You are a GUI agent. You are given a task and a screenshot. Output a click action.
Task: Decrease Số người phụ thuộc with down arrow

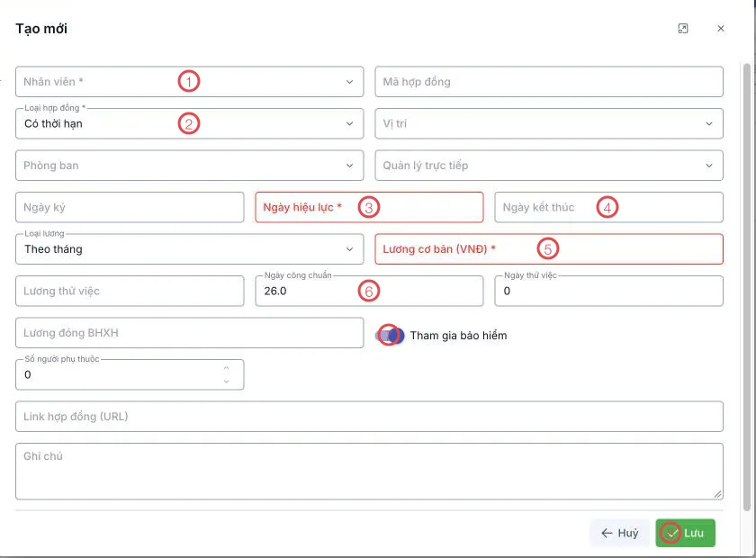coord(226,381)
